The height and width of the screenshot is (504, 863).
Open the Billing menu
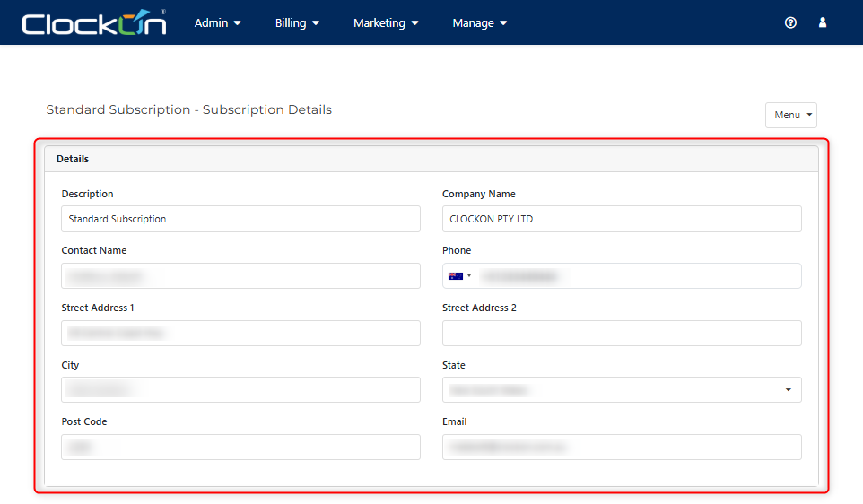[x=297, y=22]
